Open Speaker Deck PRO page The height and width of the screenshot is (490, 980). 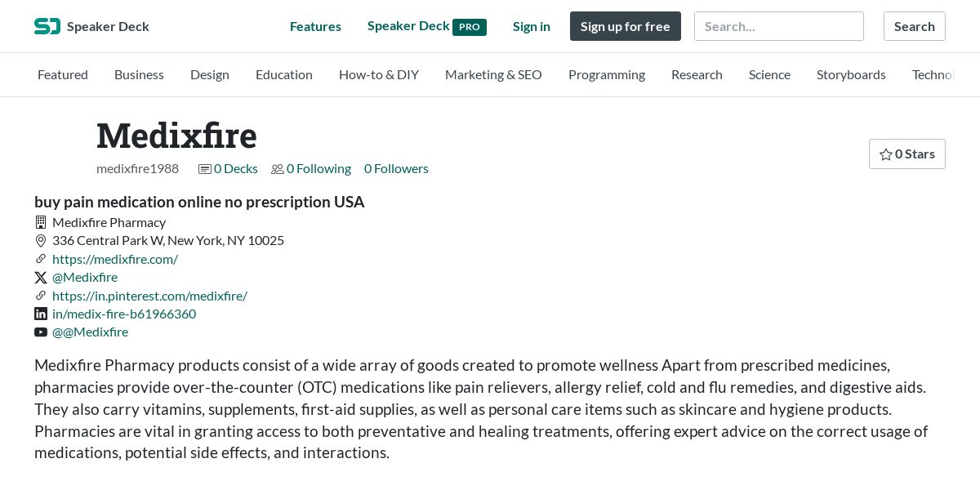427,26
